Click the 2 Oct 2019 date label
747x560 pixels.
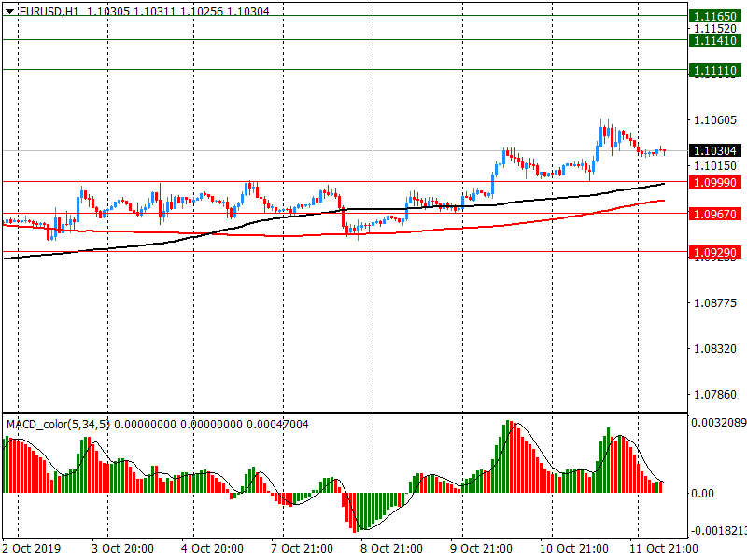[x=32, y=548]
